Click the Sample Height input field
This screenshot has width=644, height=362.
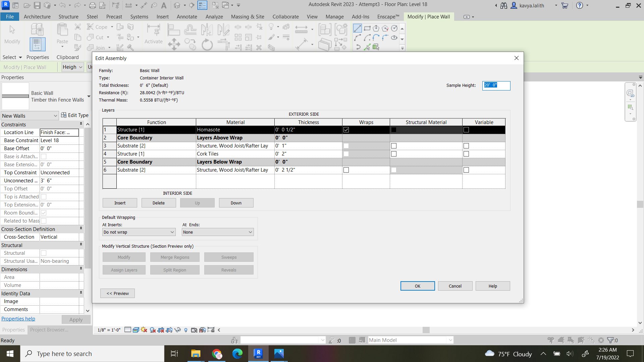496,85
